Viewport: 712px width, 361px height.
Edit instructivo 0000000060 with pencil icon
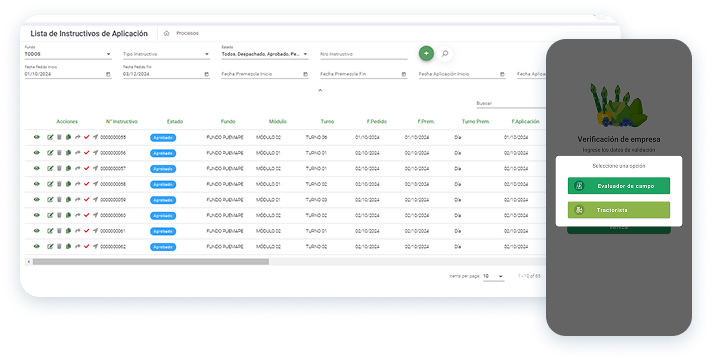[50, 215]
